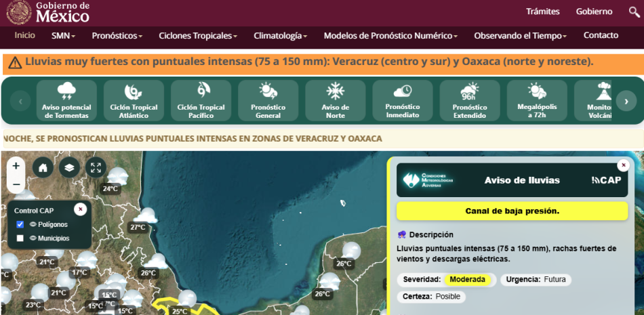This screenshot has height=315, width=644.
Task: Toggle fullscreen map view
Action: (x=96, y=167)
